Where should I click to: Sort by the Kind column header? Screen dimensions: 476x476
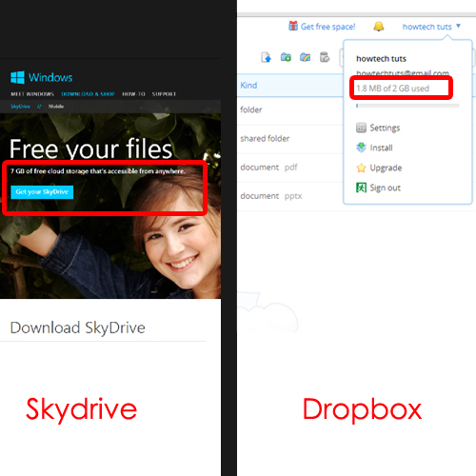pos(248,86)
